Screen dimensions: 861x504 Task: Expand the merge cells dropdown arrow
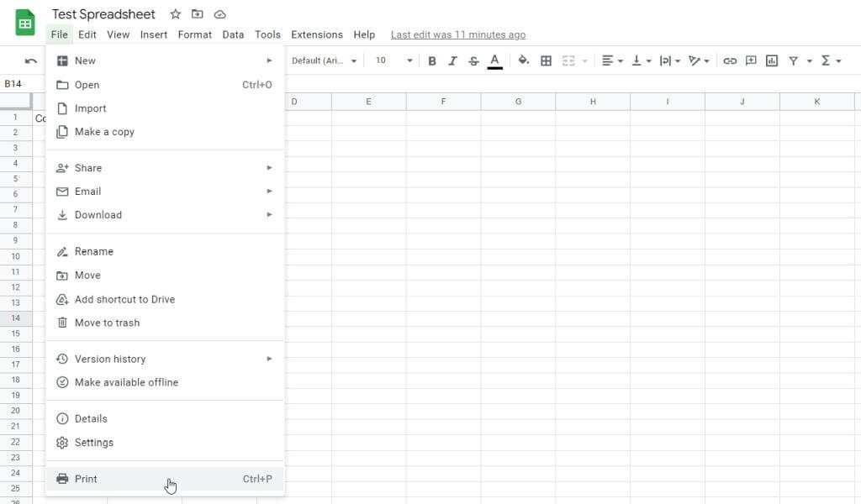[x=584, y=60]
